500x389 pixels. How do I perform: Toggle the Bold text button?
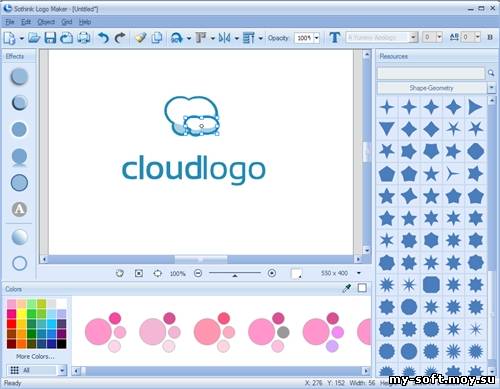[490, 37]
